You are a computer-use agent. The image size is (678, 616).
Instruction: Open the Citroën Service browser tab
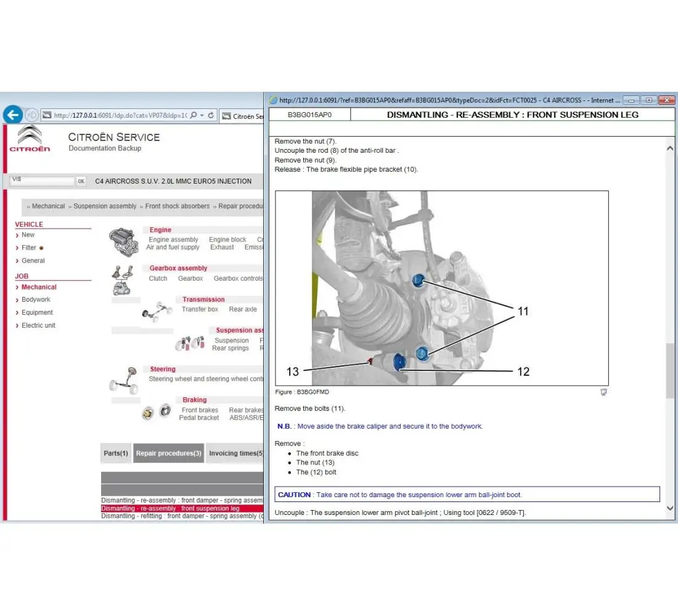242,116
